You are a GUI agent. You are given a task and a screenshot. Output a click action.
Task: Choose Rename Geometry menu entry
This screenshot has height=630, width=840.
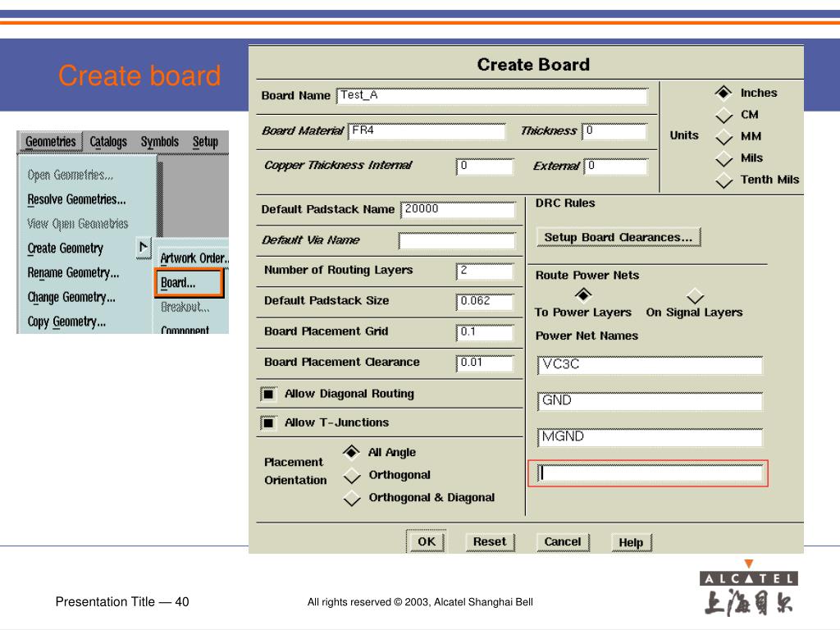(73, 272)
